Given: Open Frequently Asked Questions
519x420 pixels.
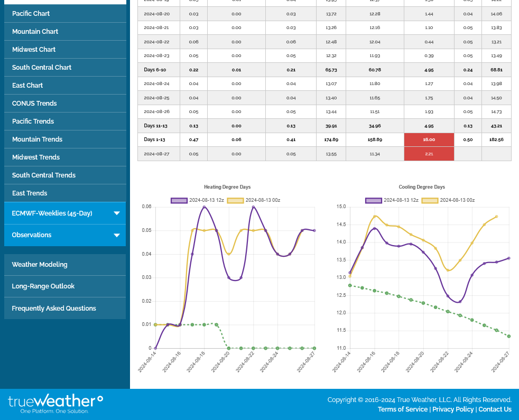Looking at the screenshot, I should click(x=65, y=308).
